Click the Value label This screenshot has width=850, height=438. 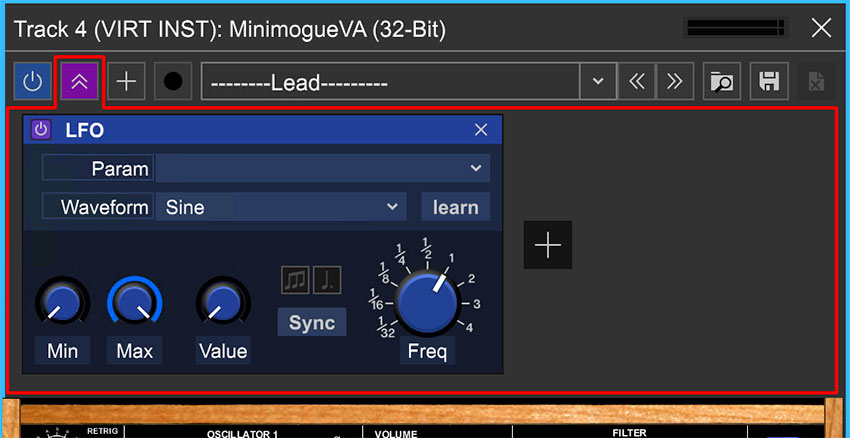[x=223, y=351]
